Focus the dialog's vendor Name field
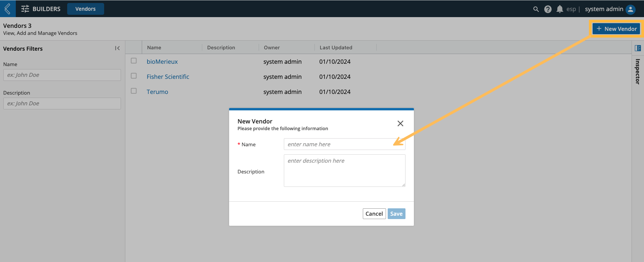This screenshot has width=644, height=262. click(345, 144)
